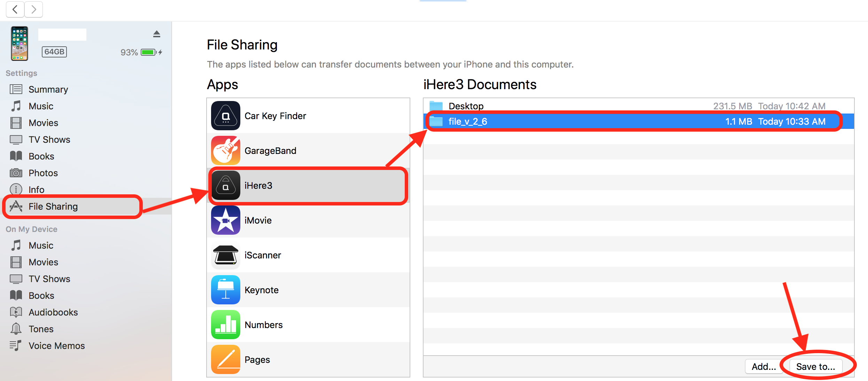
Task: Select the file_v_2_6 folder row
Action: [467, 122]
